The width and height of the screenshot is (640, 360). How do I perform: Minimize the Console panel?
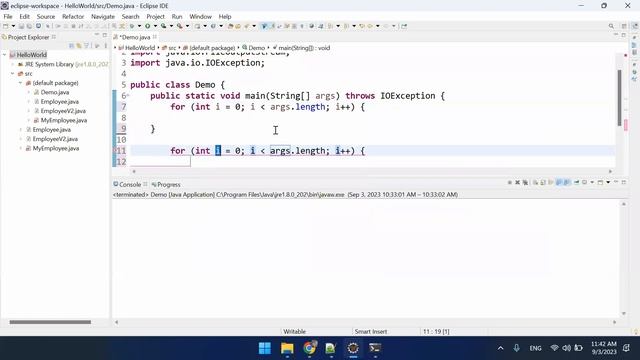pos(616,182)
